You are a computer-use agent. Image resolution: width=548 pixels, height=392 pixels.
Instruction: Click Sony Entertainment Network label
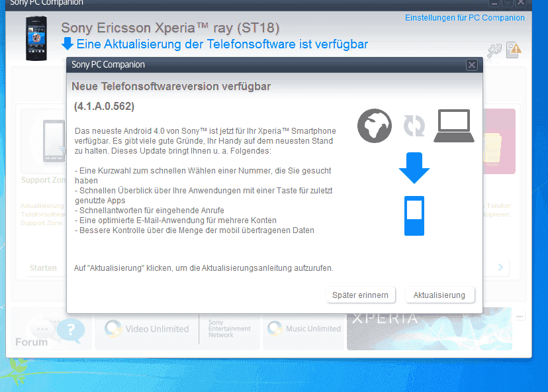tap(229, 328)
